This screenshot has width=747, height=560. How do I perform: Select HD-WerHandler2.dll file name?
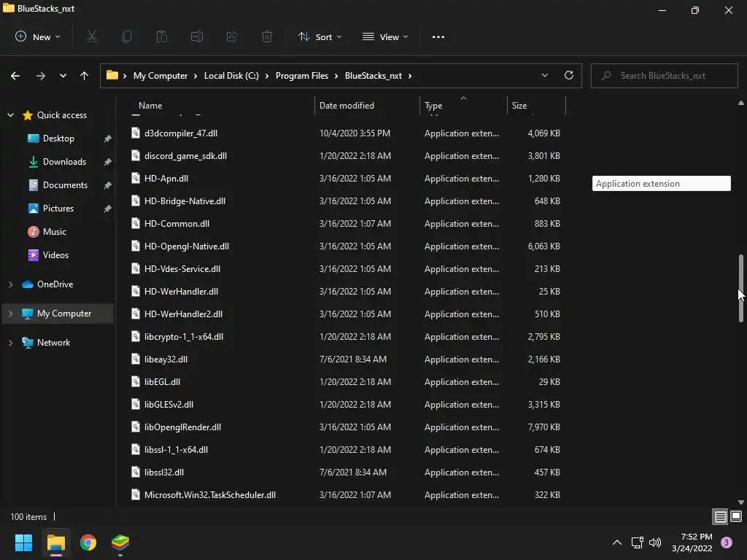coord(183,314)
